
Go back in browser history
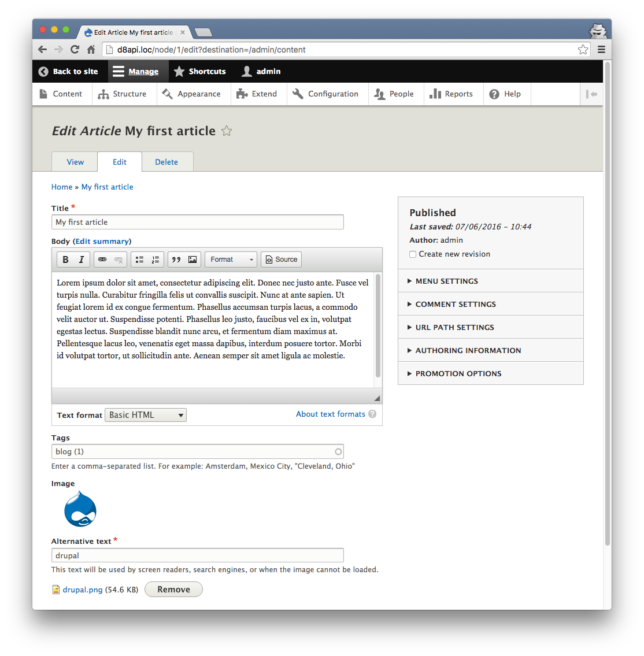point(42,49)
